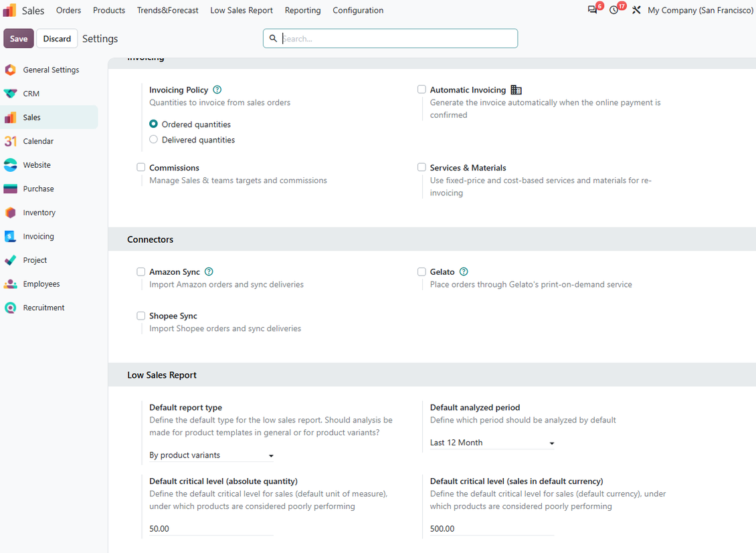Click the Settings page title text
756x553 pixels.
(x=100, y=39)
